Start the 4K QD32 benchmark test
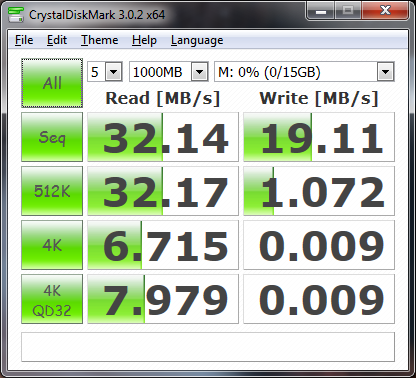Image resolution: width=416 pixels, height=378 pixels. pos(52,299)
